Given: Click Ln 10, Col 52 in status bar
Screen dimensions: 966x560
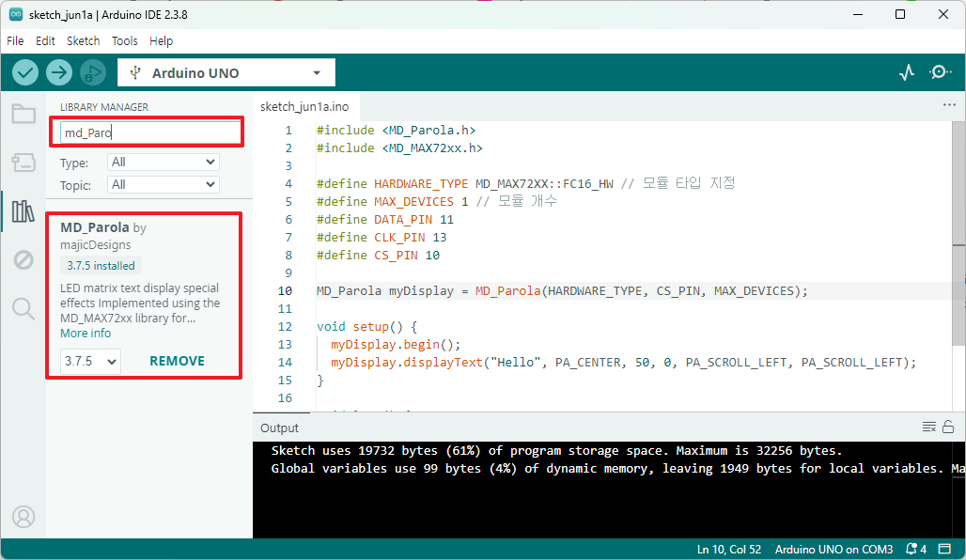Looking at the screenshot, I should pos(729,549).
